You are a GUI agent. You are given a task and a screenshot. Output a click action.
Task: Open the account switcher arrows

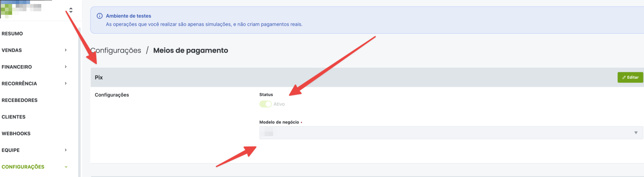pos(70,10)
